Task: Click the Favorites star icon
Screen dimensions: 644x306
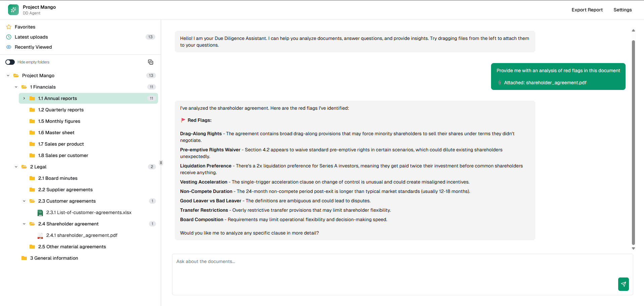Action: (x=9, y=27)
